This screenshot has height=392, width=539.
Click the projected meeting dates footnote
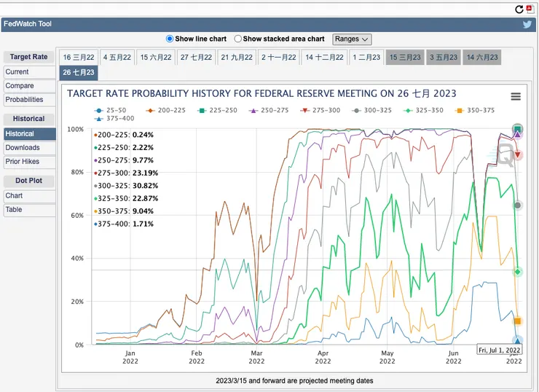294,380
